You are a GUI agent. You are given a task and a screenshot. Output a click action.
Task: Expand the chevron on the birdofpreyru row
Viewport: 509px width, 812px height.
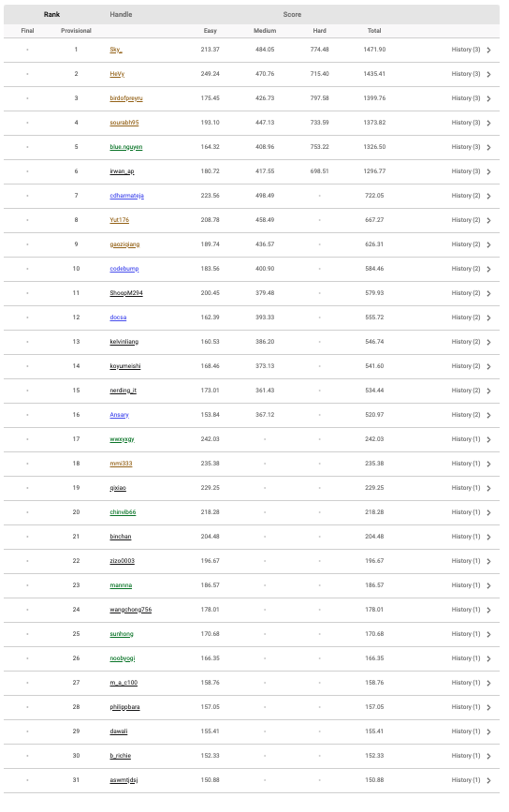pyautogui.click(x=488, y=99)
